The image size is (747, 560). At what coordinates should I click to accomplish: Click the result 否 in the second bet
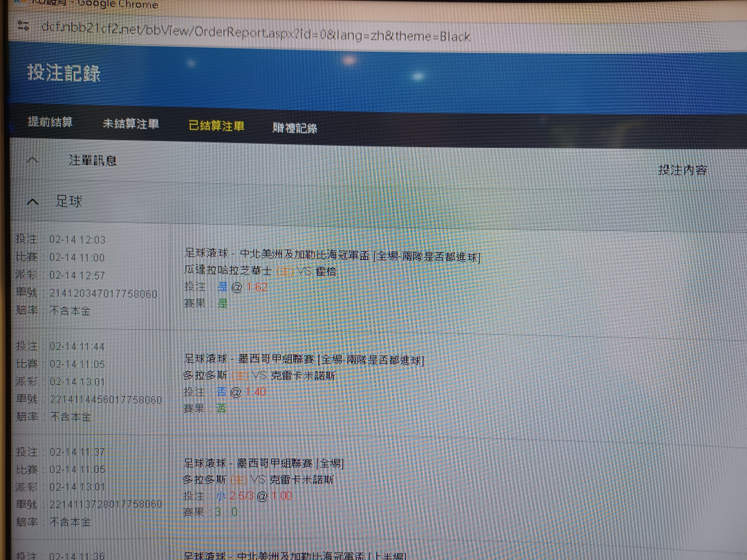[x=221, y=409]
